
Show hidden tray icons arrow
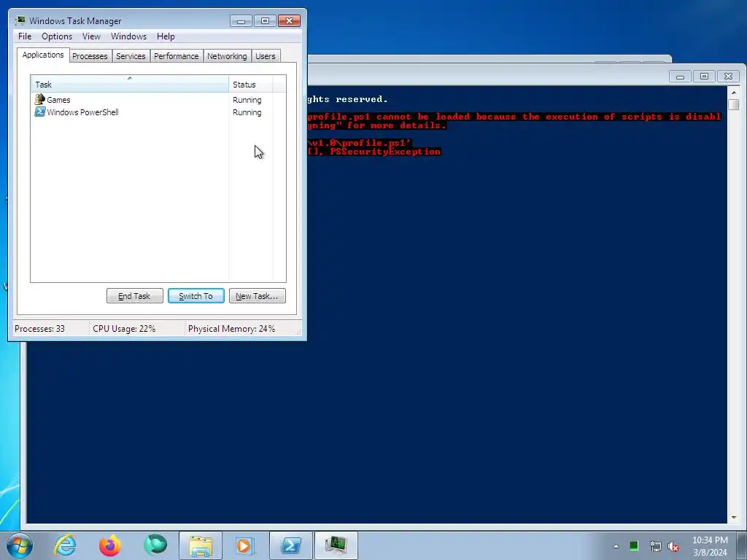616,546
